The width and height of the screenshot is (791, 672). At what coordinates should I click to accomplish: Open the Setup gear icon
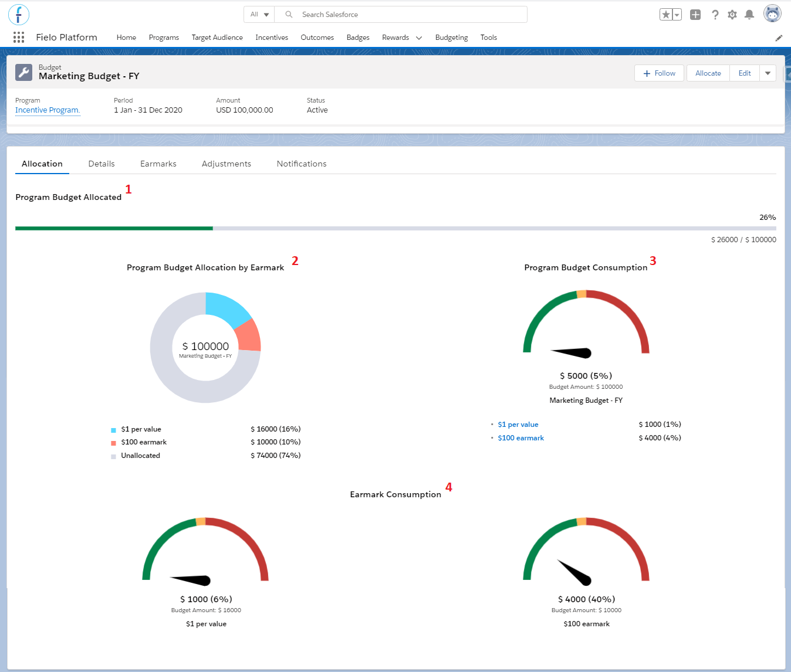(732, 15)
